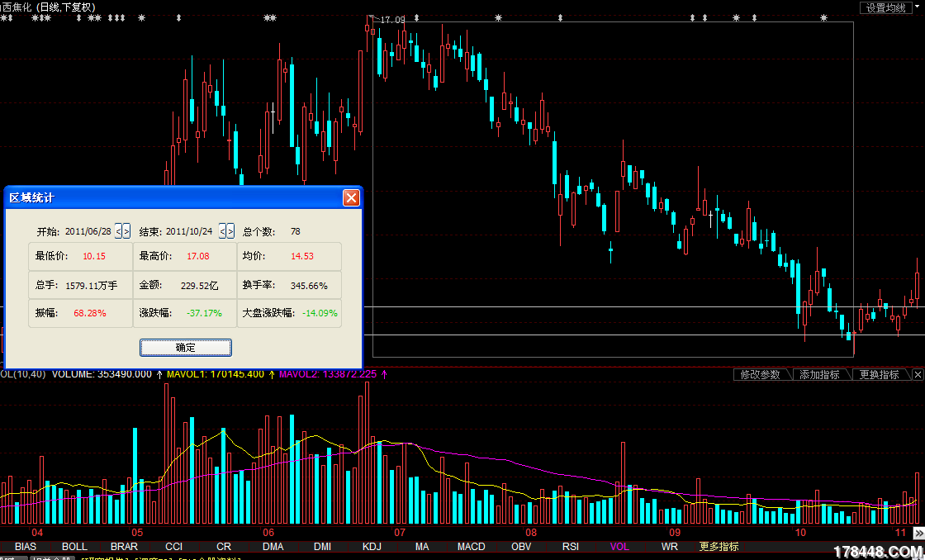Open the 设置均线 settings
This screenshot has width=925, height=560.
[x=885, y=7]
